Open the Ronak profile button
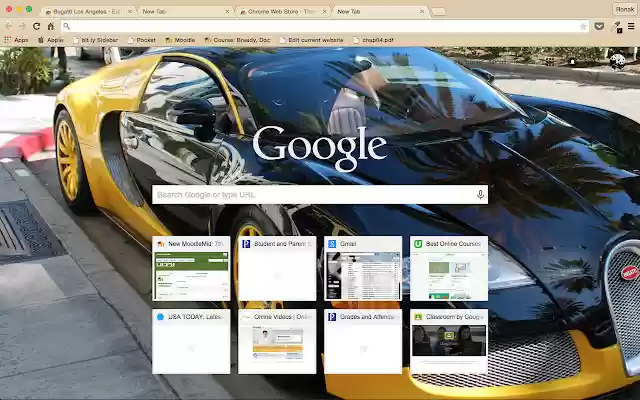The width and height of the screenshot is (640, 400). [625, 9]
